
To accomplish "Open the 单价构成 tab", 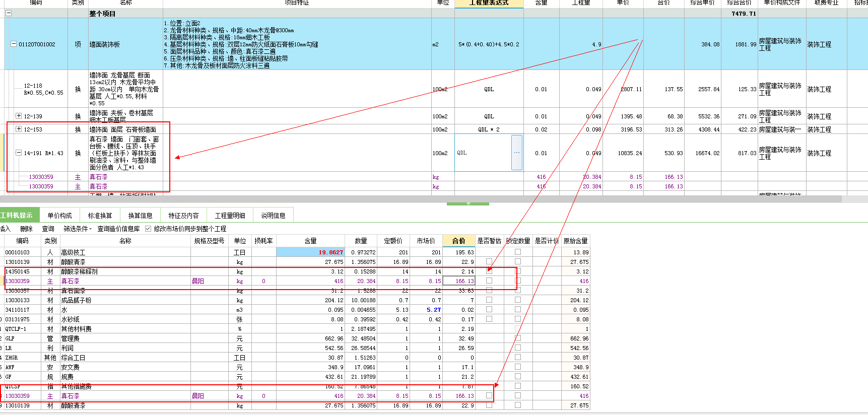I will [59, 215].
